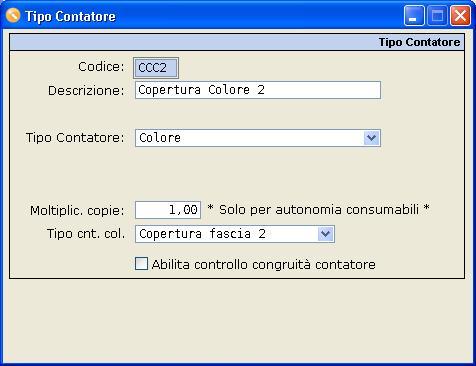The height and width of the screenshot is (366, 476).
Task: Click the window title text Tipo Contatore
Action: (x=71, y=16)
